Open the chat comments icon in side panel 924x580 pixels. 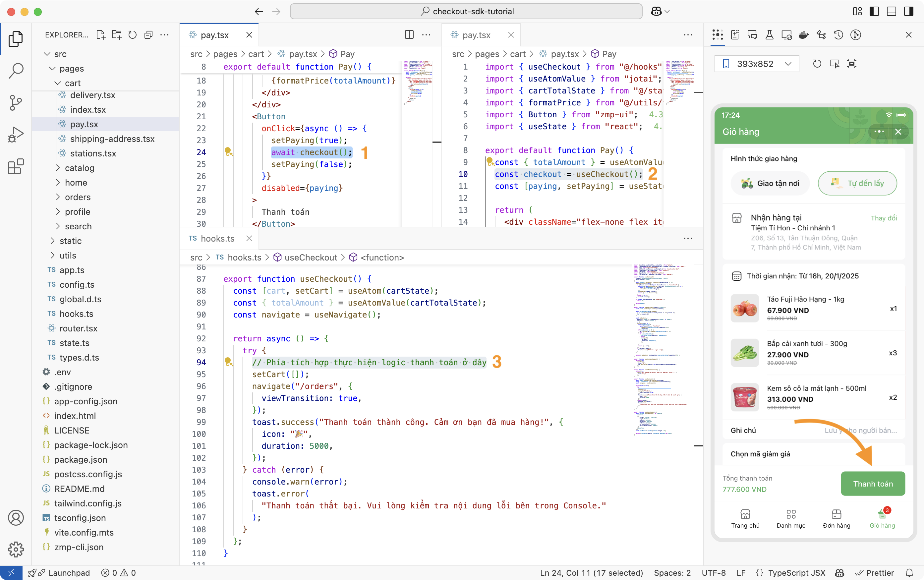[x=752, y=35]
